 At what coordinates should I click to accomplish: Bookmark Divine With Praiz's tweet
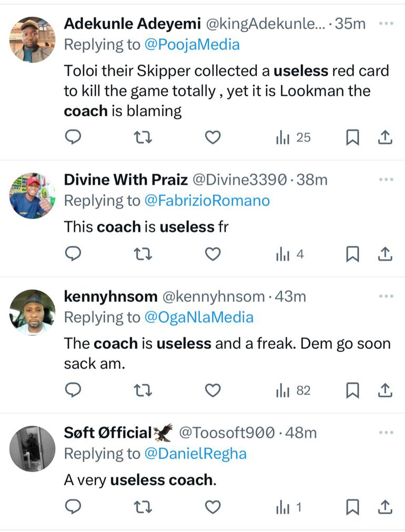coord(352,255)
